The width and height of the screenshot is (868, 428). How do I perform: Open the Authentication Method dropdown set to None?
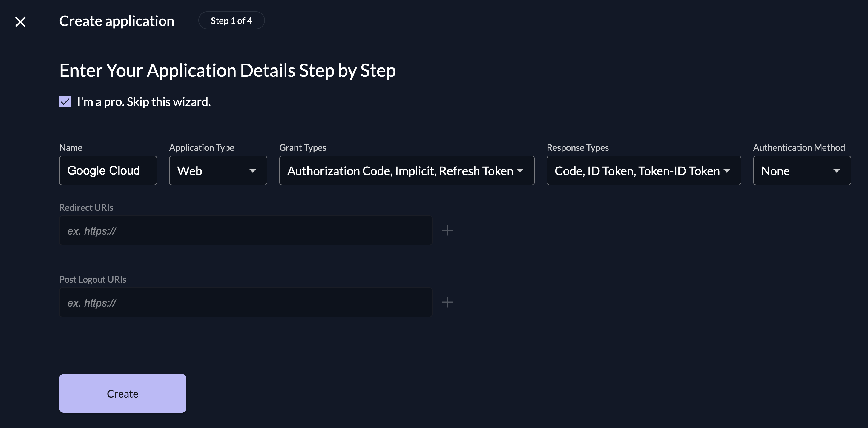pos(802,171)
